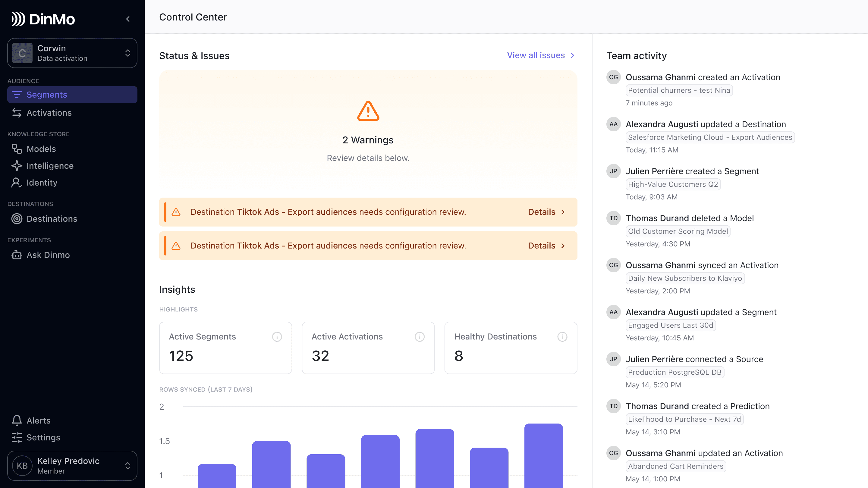The image size is (868, 488).
Task: Click info icon on Active Segments card
Action: (277, 337)
